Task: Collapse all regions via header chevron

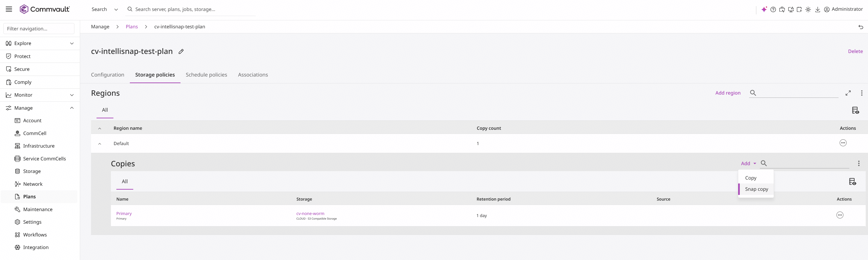Action: pos(100,128)
